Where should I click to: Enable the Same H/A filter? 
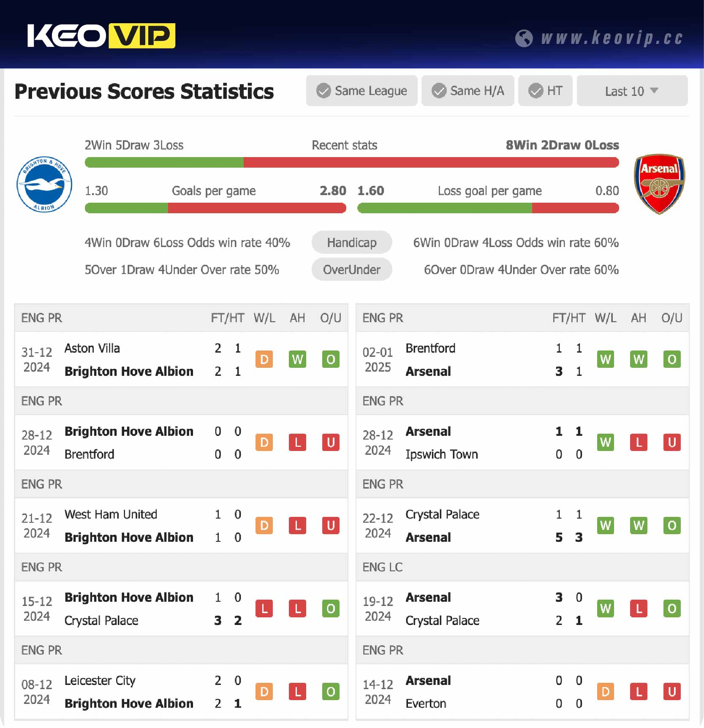(x=468, y=90)
